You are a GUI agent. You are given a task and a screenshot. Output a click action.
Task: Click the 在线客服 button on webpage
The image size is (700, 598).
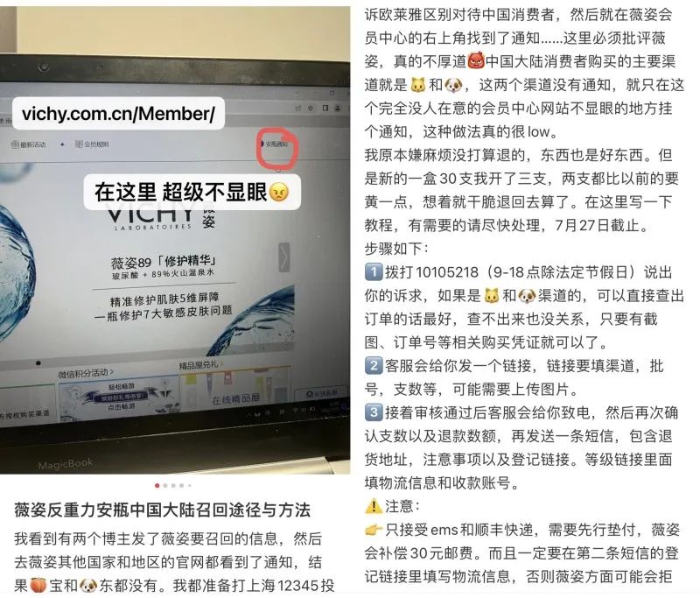(321, 393)
